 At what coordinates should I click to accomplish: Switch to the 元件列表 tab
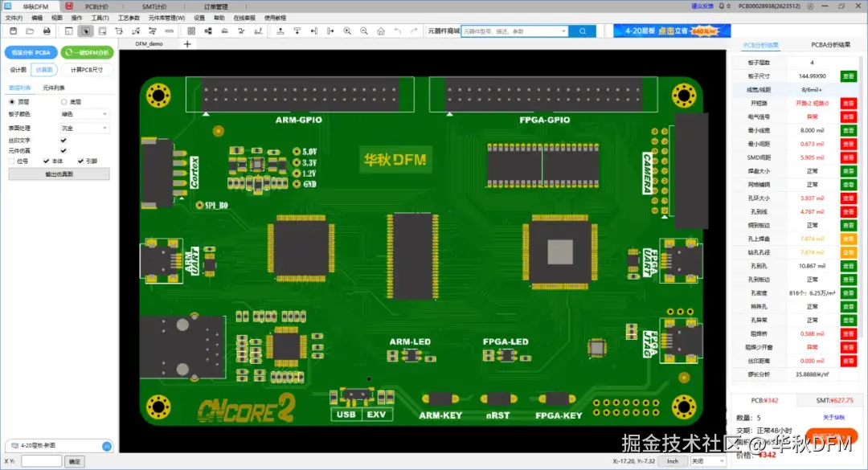pos(54,88)
